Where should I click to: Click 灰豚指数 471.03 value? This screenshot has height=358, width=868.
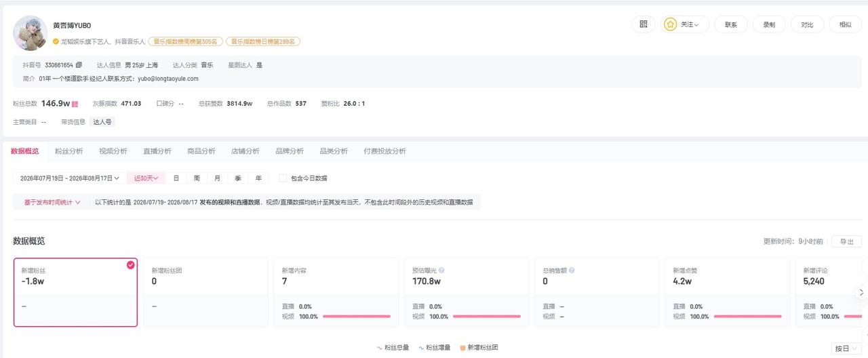click(131, 104)
